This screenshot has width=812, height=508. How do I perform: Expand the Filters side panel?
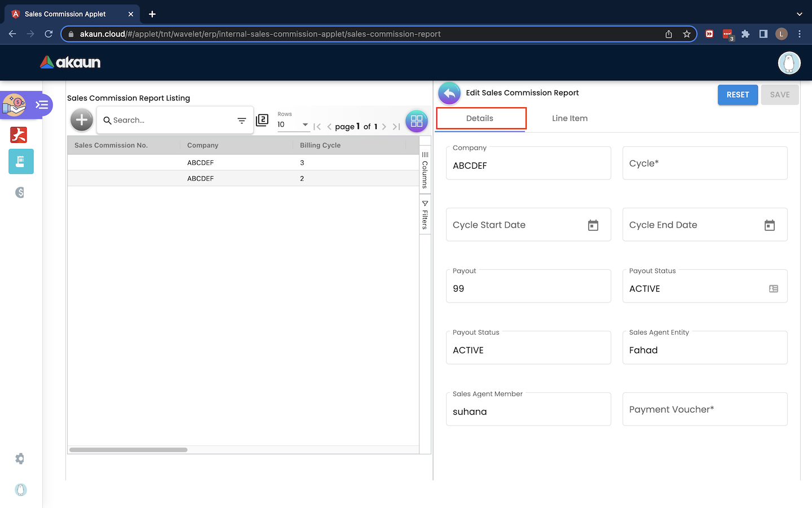click(425, 215)
